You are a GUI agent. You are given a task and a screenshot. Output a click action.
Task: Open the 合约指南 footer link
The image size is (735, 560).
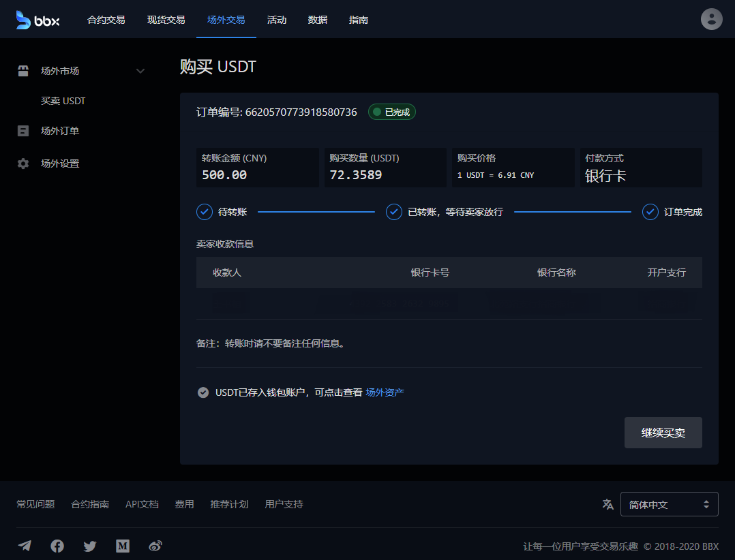click(x=90, y=504)
